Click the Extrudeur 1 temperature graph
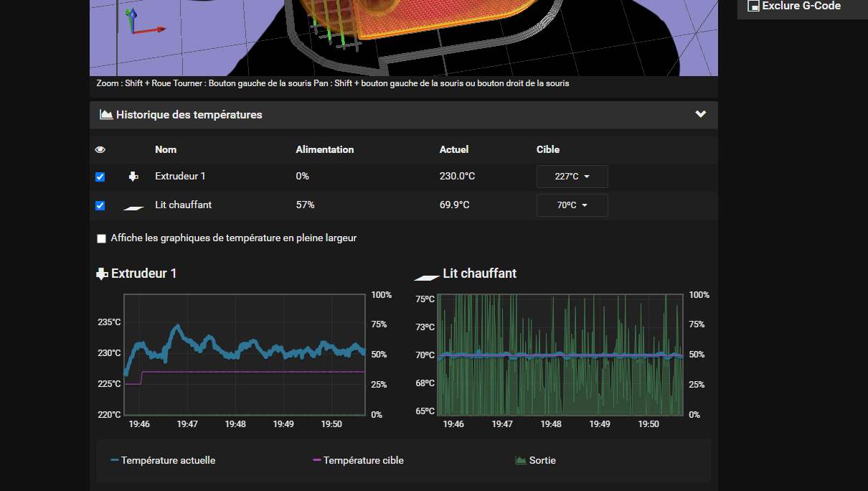Viewport: 868px width, 491px height. [x=245, y=355]
